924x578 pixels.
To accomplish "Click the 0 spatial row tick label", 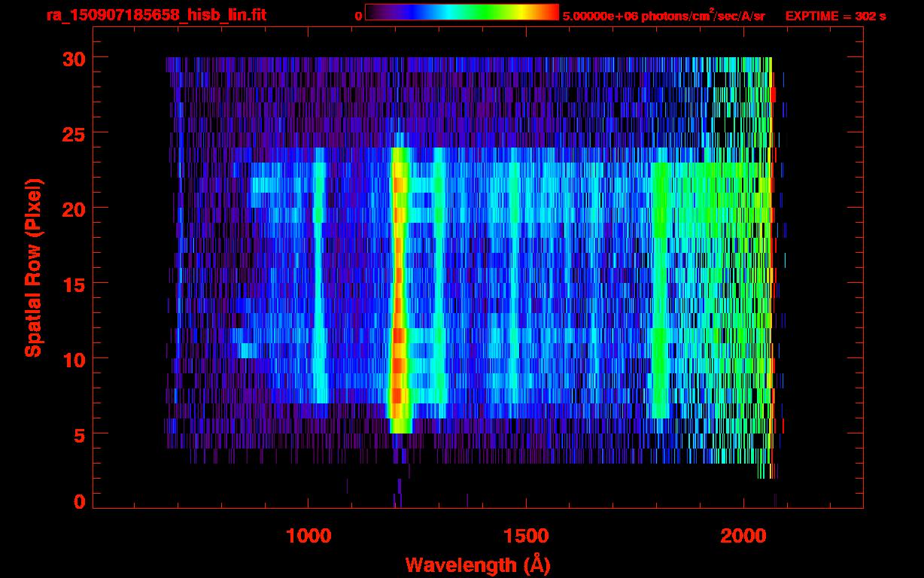I will (79, 500).
